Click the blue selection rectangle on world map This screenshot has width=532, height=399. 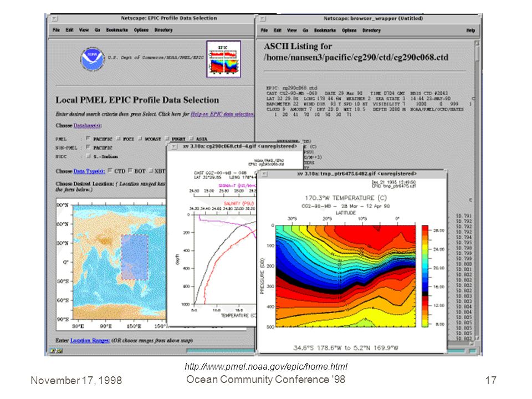[135, 257]
